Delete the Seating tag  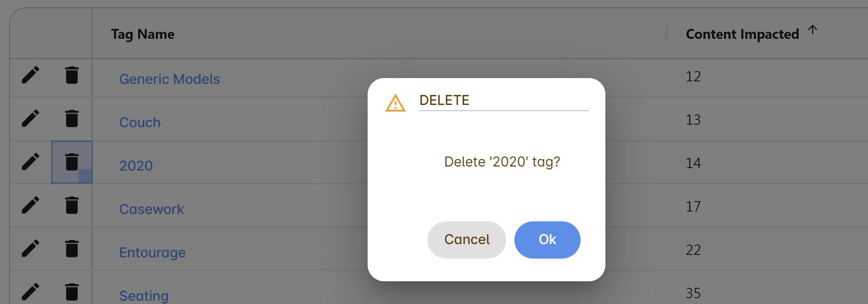point(72,292)
